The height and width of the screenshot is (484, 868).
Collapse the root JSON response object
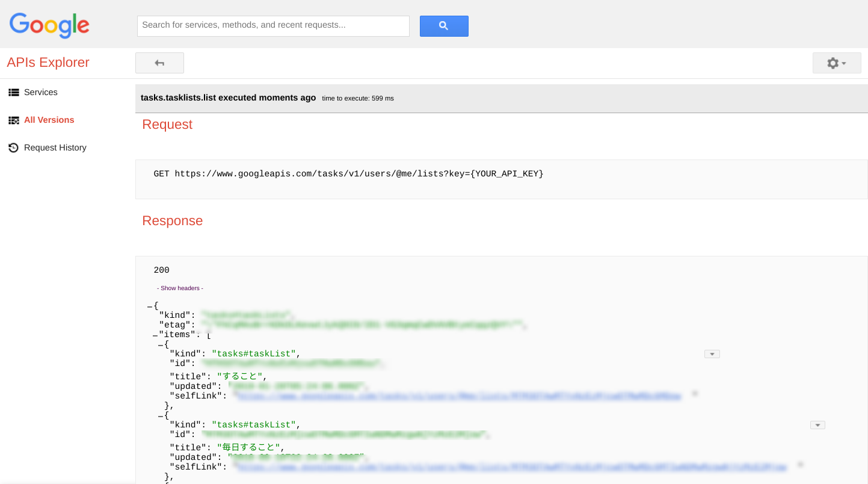tap(150, 305)
